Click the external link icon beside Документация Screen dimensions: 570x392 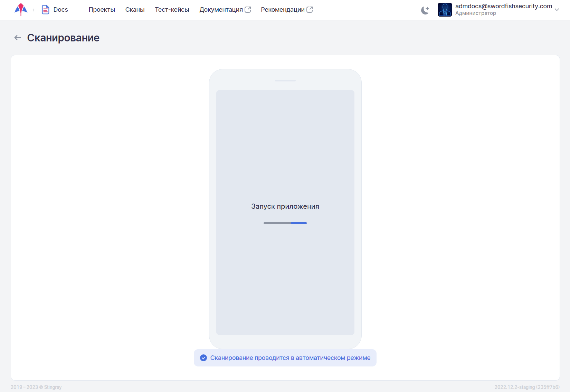click(x=248, y=10)
